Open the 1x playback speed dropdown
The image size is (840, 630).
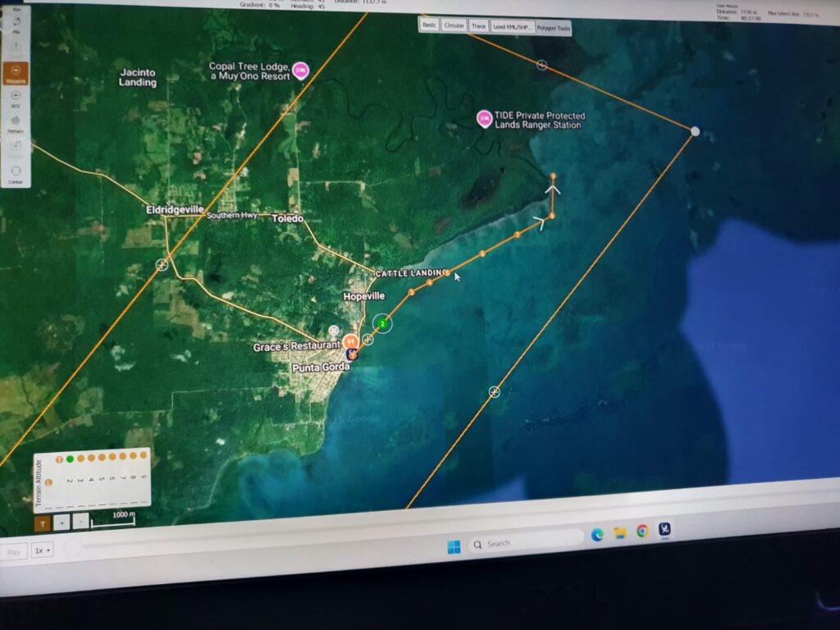pos(42,550)
